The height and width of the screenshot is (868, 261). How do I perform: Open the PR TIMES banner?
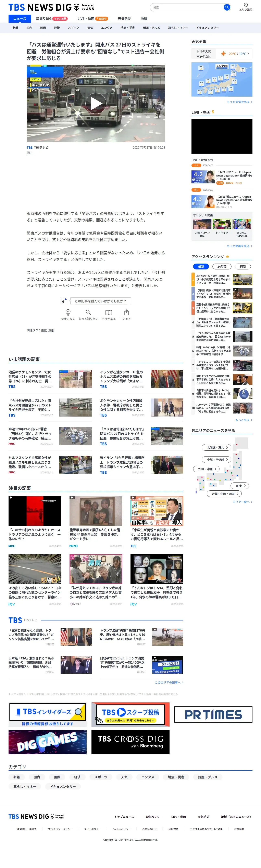coord(213,714)
